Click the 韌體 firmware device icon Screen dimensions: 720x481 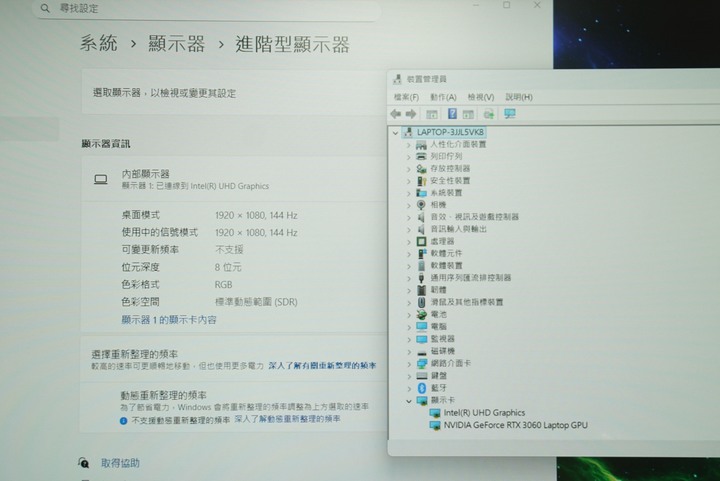(421, 290)
